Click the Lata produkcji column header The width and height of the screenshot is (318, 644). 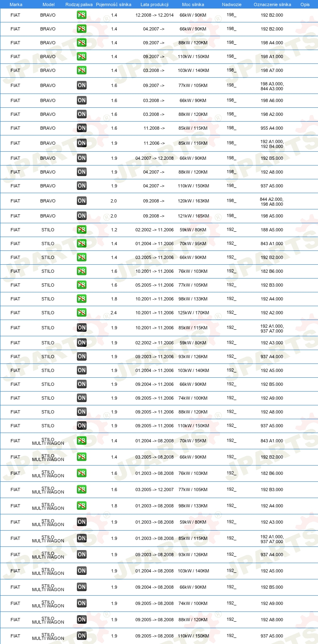click(155, 4)
